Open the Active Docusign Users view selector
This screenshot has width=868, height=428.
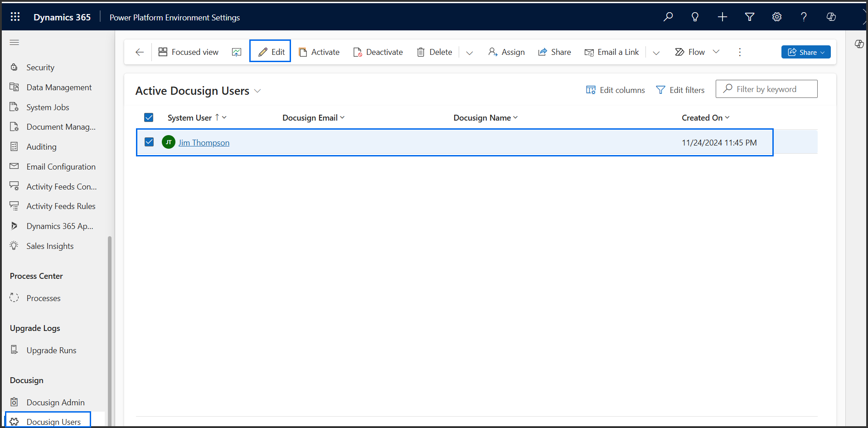(257, 91)
